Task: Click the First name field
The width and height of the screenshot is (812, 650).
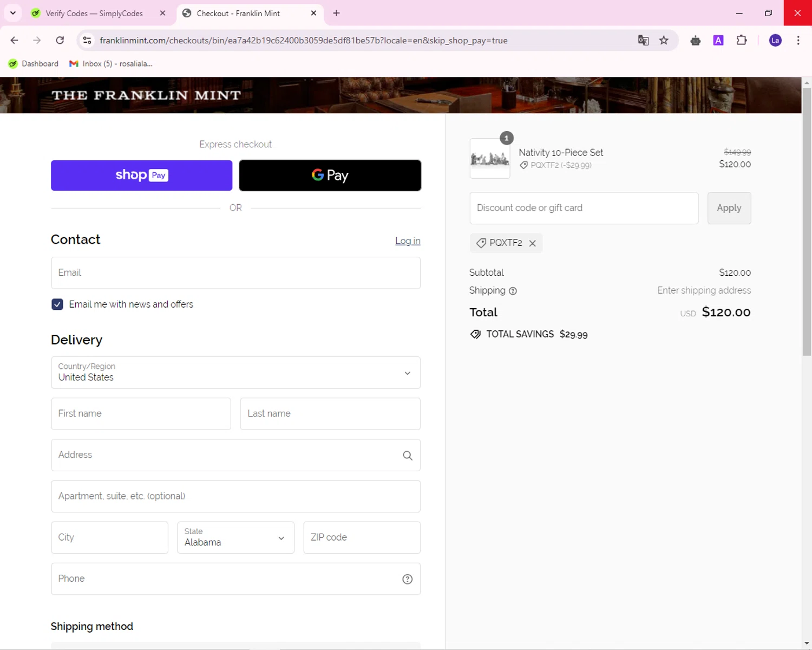Action: coord(141,414)
